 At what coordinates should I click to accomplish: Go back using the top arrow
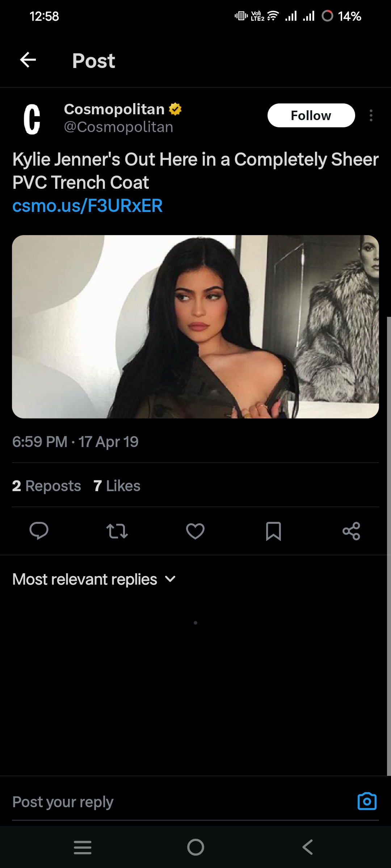coord(28,60)
